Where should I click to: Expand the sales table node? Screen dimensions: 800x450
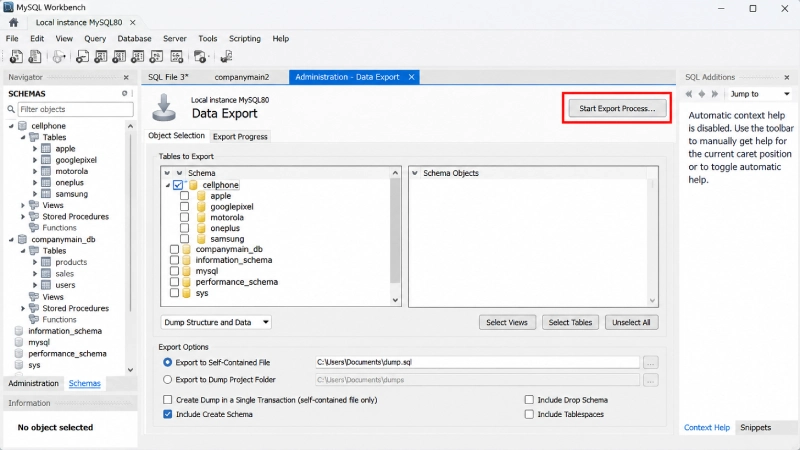coord(35,273)
